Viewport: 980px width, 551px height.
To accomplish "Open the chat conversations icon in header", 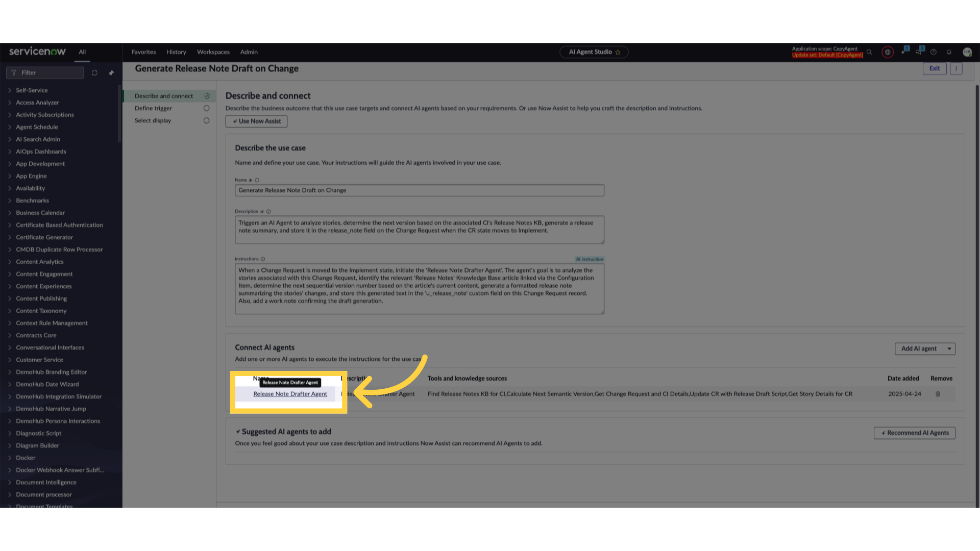I will coord(919,52).
